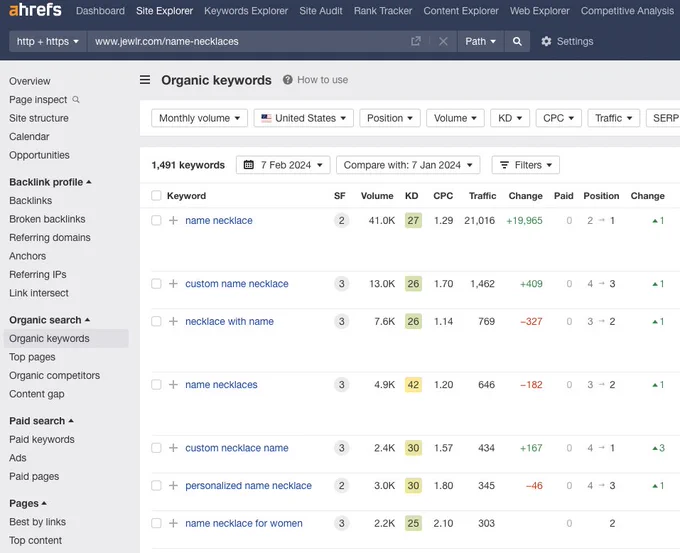Image resolution: width=680 pixels, height=553 pixels.
Task: Open the name necklaces keyword link
Action: (x=221, y=385)
